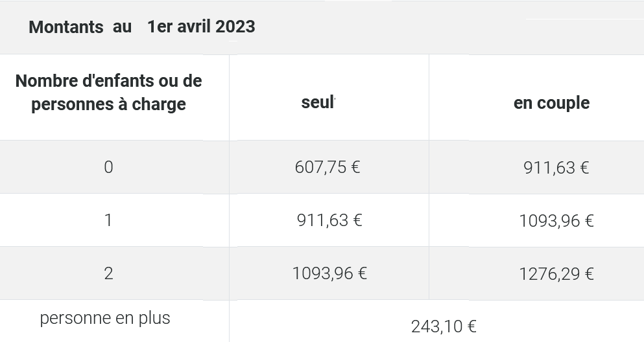The width and height of the screenshot is (644, 342).
Task: Click 911,63 € in the seul column
Action: coord(329,220)
